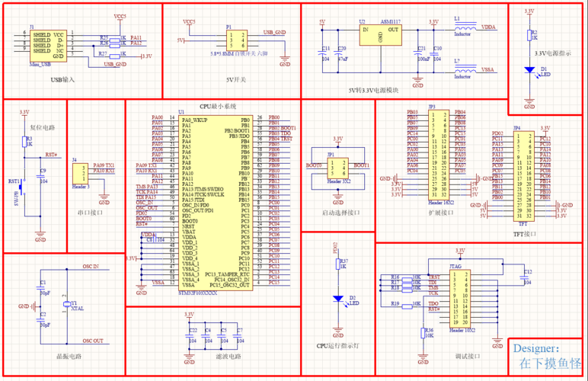Click the 'OSC IN' net label in crystal circuit

pos(91,267)
